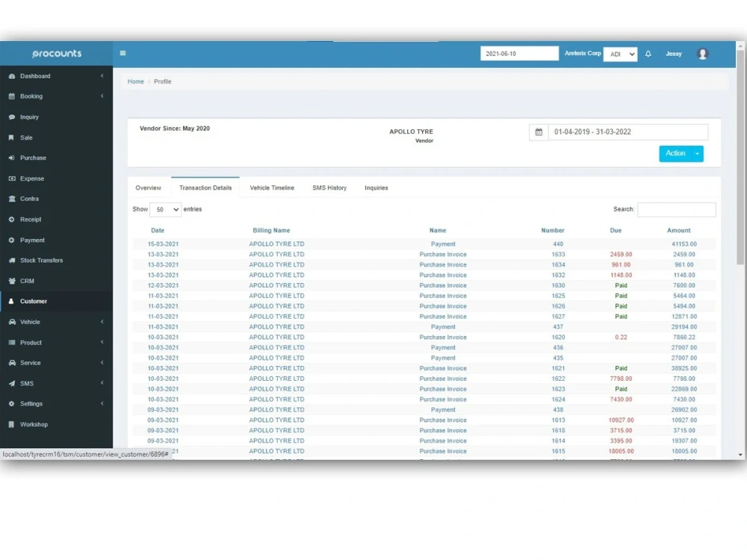Click the Sale bookmark icon
Viewport: 747px width, 560px height.
coord(12,137)
